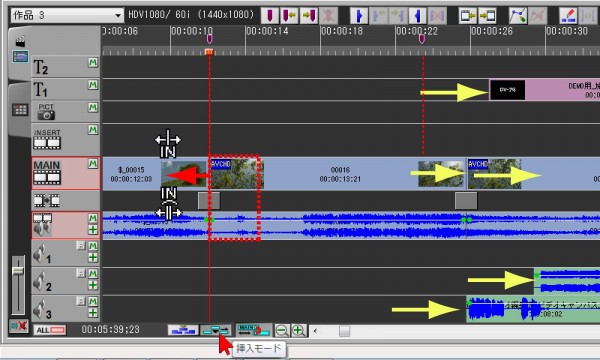Expand audio track 2 with its plus button
Viewport: 600px width, 360px height.
pyautogui.click(x=93, y=285)
